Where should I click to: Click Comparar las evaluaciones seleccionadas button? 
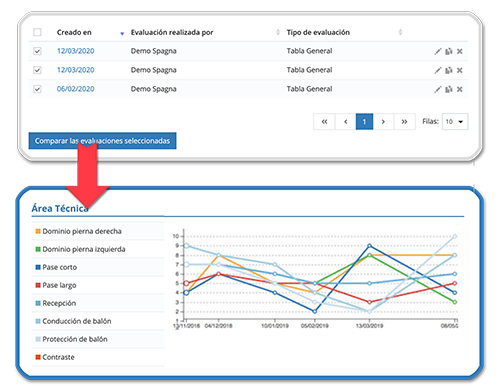coord(102,141)
